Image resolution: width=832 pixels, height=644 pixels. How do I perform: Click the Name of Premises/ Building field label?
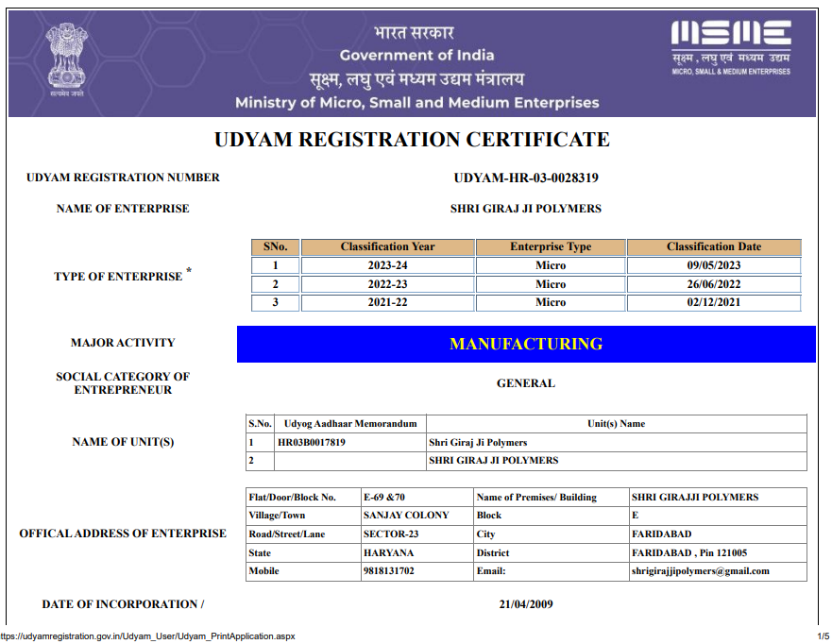click(536, 498)
